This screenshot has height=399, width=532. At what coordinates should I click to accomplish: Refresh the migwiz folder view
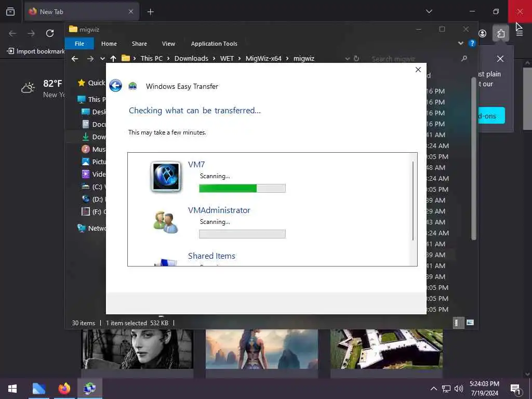pyautogui.click(x=356, y=58)
